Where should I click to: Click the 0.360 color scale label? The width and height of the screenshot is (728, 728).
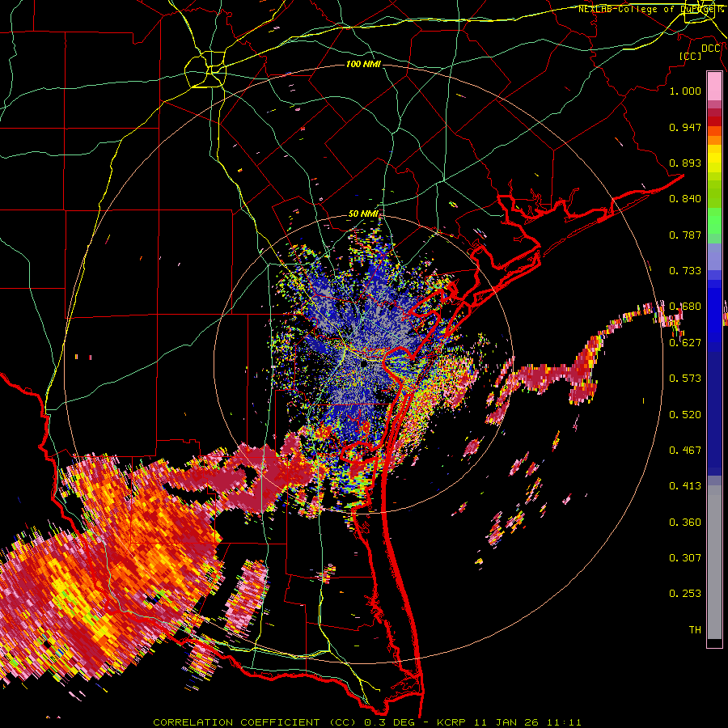[685, 523]
